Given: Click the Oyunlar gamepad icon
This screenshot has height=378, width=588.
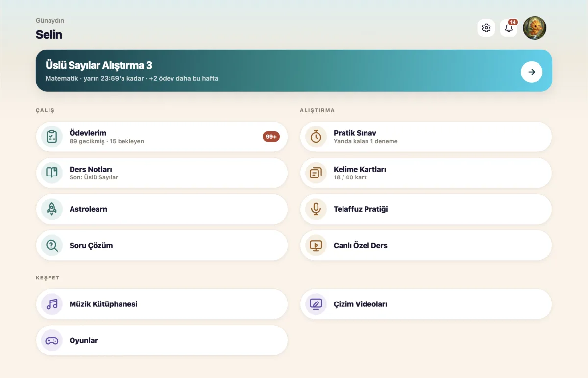Looking at the screenshot, I should pyautogui.click(x=52, y=341).
